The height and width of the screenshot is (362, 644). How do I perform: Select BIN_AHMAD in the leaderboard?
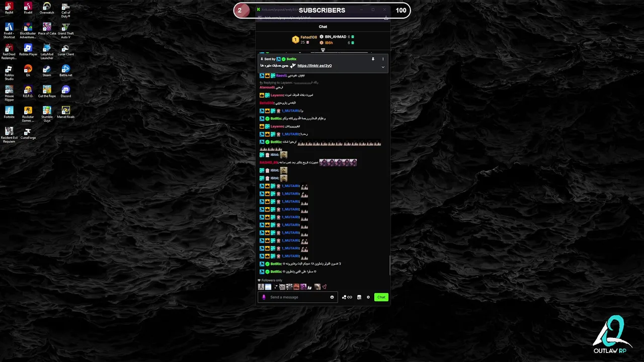click(x=335, y=37)
